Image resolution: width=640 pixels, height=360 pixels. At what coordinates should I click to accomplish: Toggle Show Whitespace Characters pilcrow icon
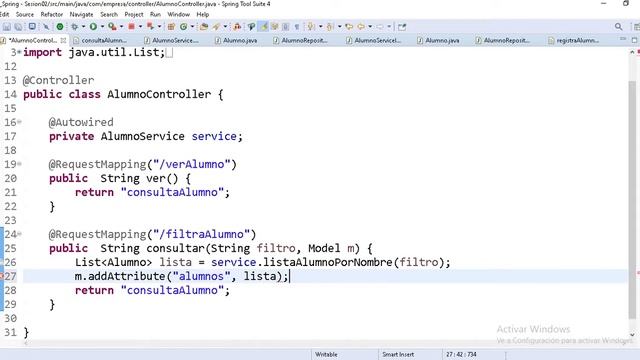(297, 27)
